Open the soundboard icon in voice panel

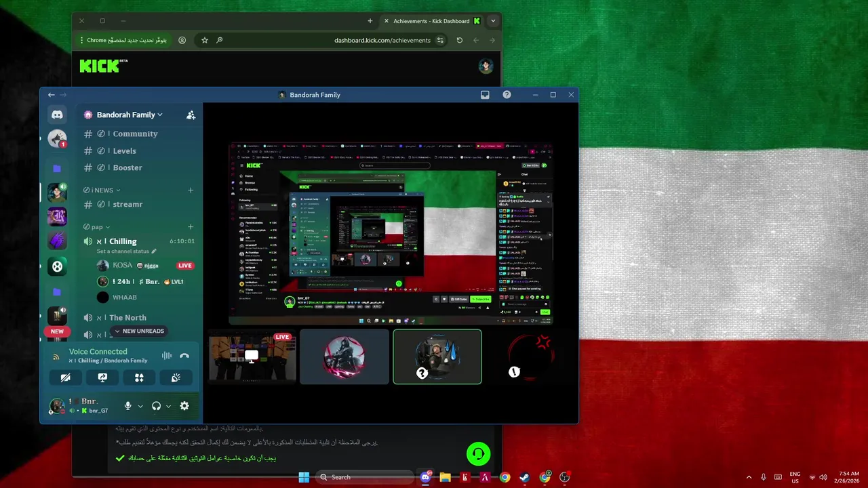pos(176,378)
